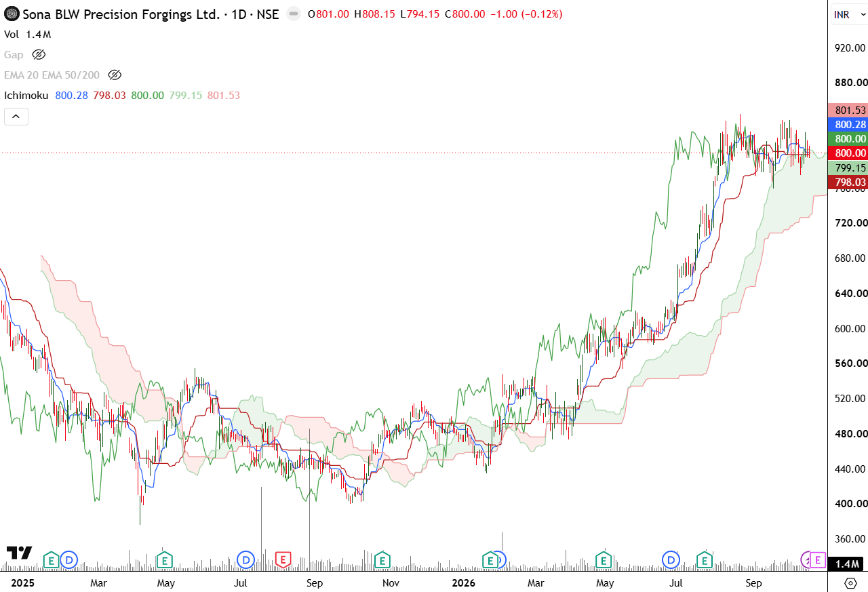Show the May 2026 earnings marker
This screenshot has width=868, height=592.
pyautogui.click(x=603, y=560)
